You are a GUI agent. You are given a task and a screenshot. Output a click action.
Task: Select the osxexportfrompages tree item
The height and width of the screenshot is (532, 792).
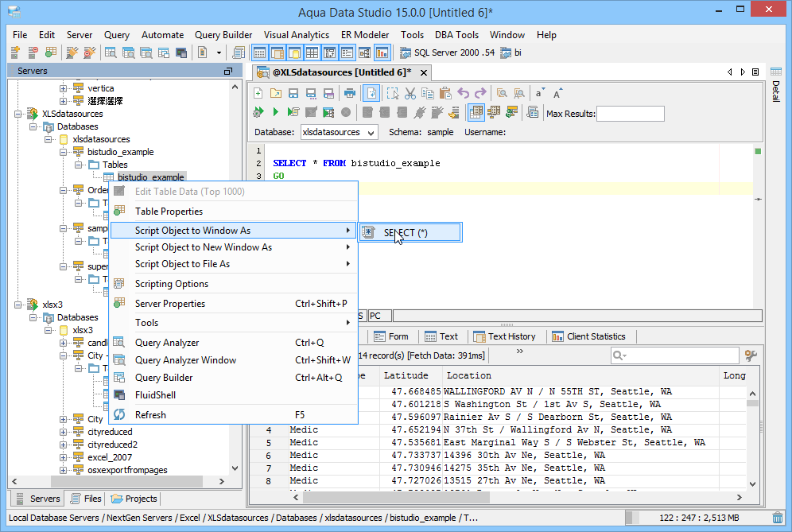coord(127,470)
